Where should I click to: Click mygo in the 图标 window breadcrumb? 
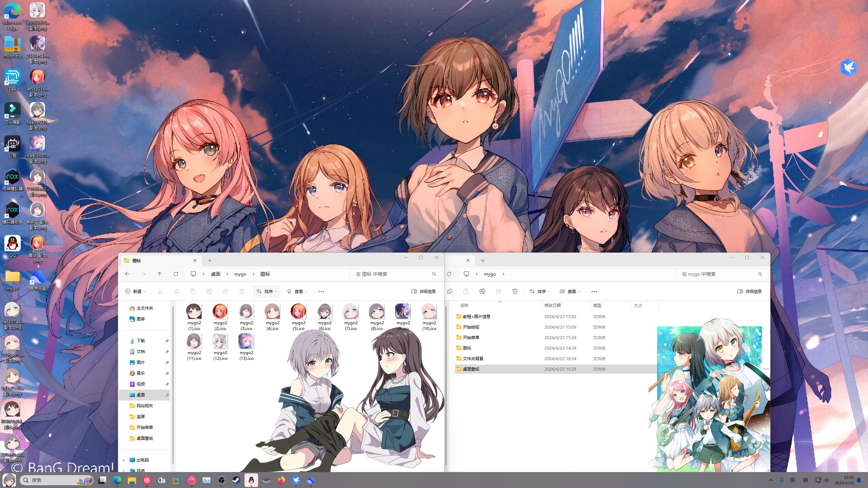[x=240, y=274]
